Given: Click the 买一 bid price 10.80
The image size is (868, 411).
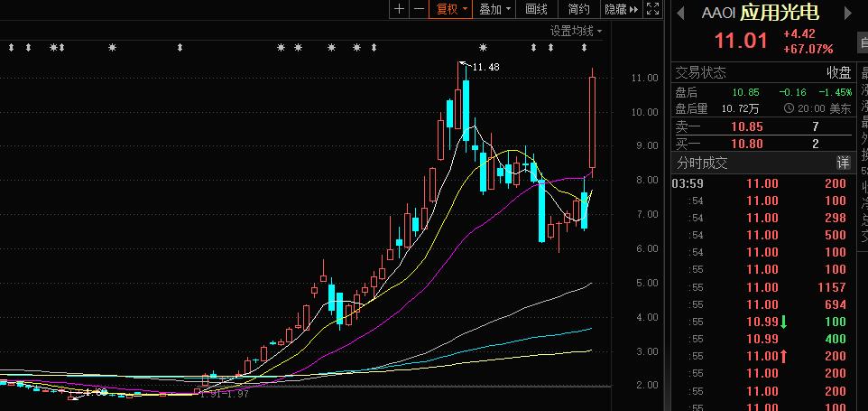Looking at the screenshot, I should (x=747, y=144).
